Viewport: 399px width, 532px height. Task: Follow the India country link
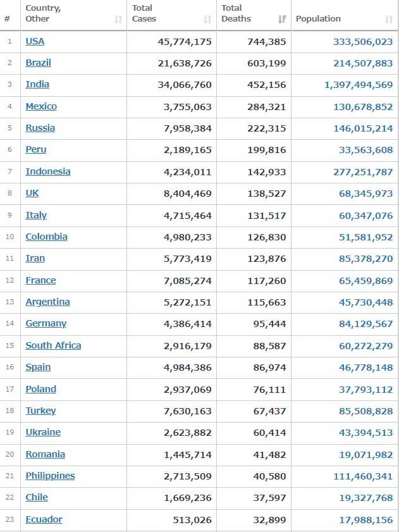(37, 84)
